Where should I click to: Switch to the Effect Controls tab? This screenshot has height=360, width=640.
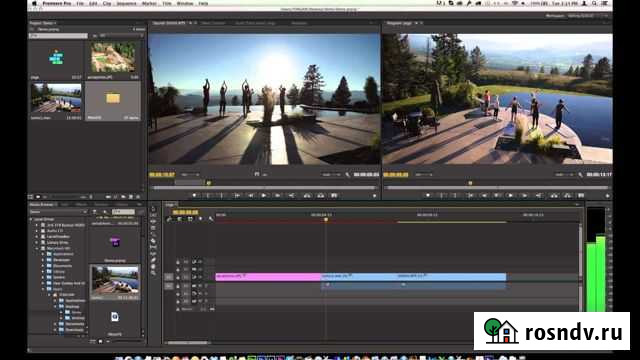pyautogui.click(x=213, y=23)
